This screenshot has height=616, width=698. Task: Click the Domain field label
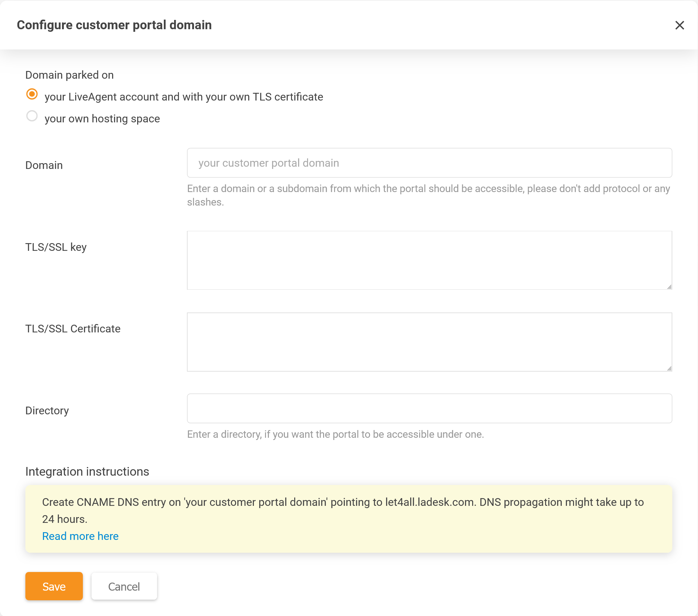coord(44,165)
